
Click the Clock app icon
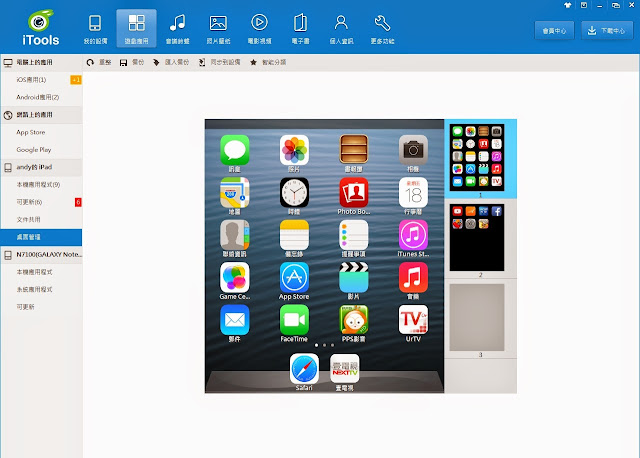294,192
